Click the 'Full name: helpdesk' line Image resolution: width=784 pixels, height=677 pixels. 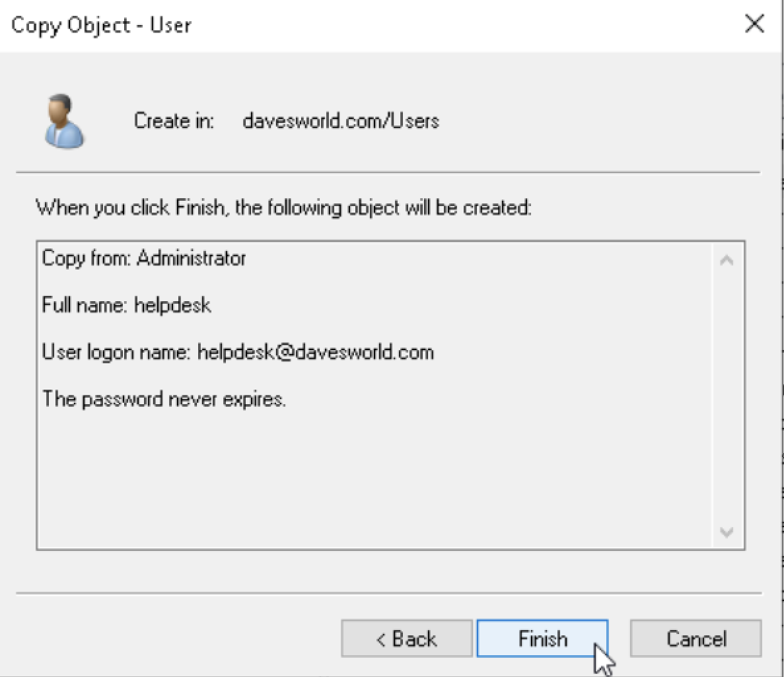coord(127,305)
